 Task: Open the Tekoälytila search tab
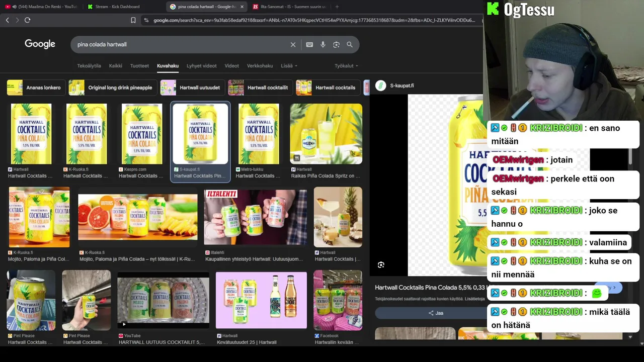coord(89,66)
